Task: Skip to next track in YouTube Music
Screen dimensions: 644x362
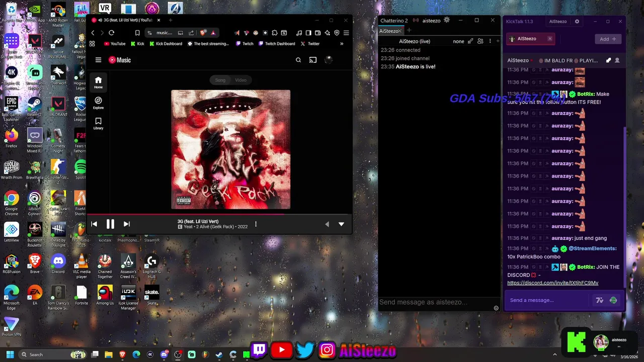Action: 127,224
